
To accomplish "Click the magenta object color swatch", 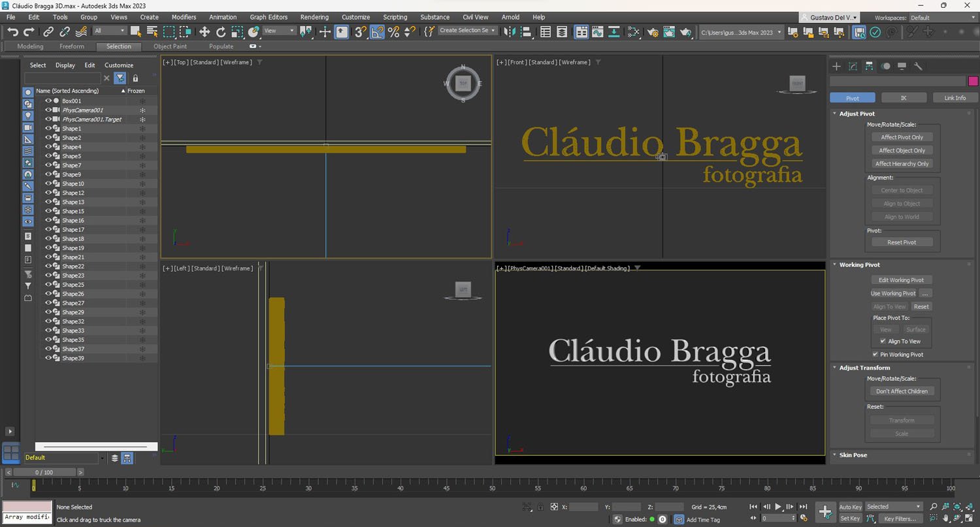I will (x=973, y=81).
